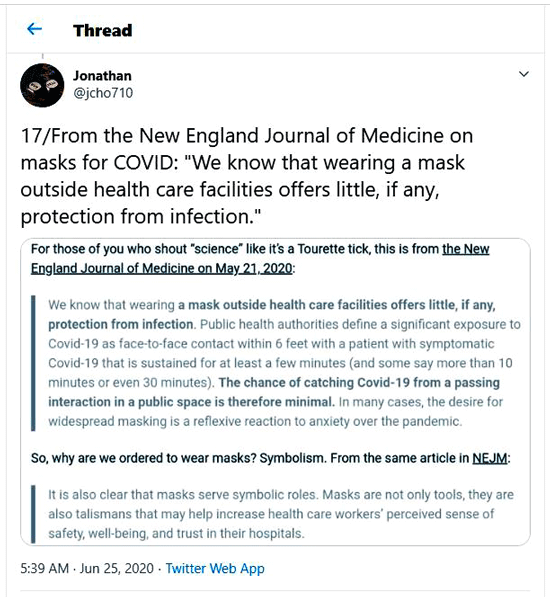Image resolution: width=550 pixels, height=597 pixels.
Task: Select the vertical bar beside the first quote
Action: 33,363
